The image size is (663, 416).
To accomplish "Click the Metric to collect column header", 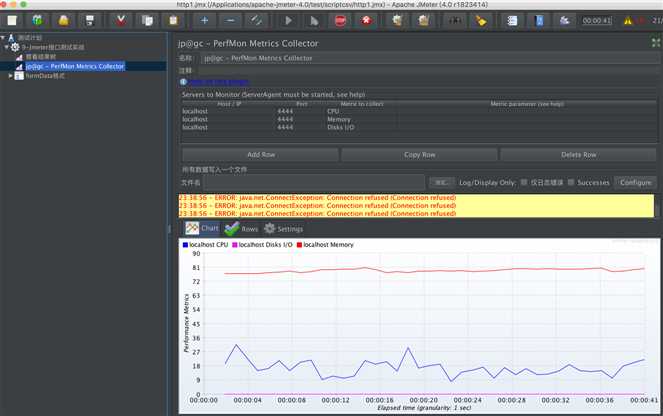I will click(x=362, y=104).
